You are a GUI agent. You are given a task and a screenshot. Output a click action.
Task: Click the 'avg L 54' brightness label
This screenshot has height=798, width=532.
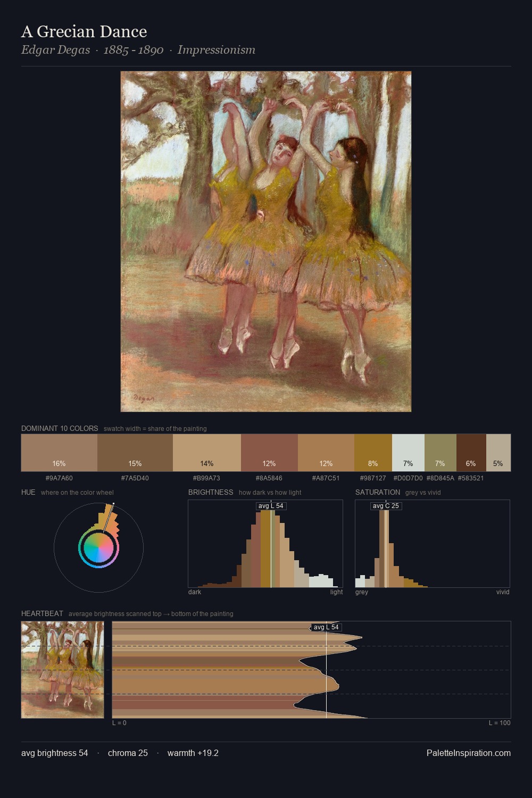point(271,506)
